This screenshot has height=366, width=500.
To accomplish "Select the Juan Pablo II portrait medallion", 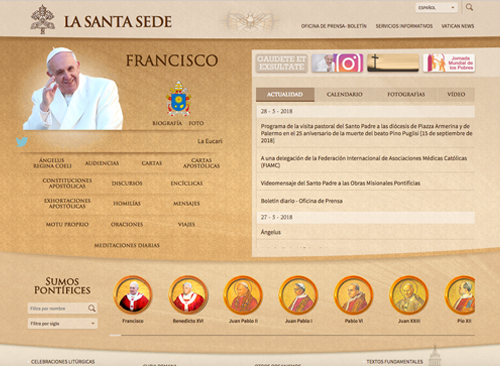I will pyautogui.click(x=243, y=295).
